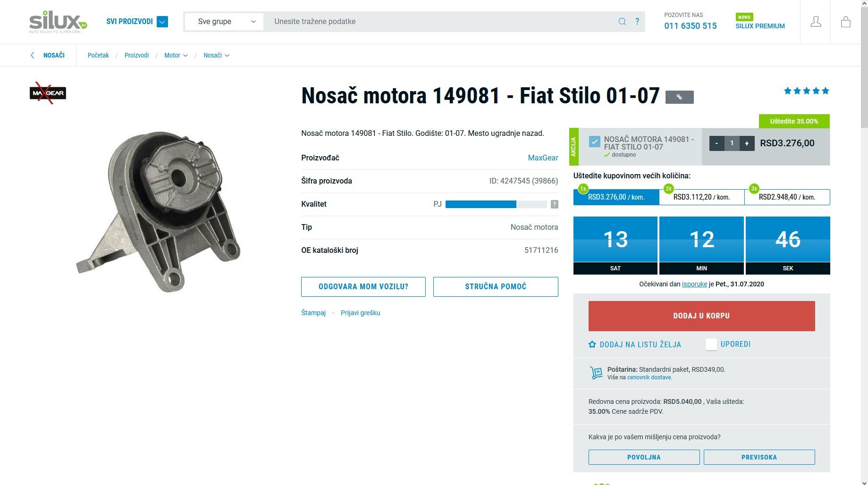Rate the price as PREVISOKA
The image size is (868, 485).
[759, 457]
